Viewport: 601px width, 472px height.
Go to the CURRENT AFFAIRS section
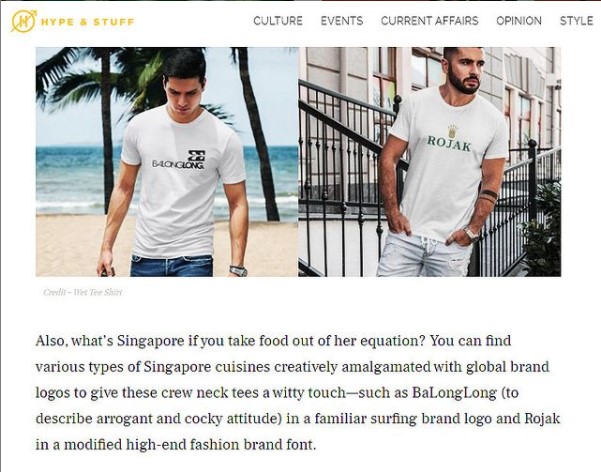[x=430, y=21]
